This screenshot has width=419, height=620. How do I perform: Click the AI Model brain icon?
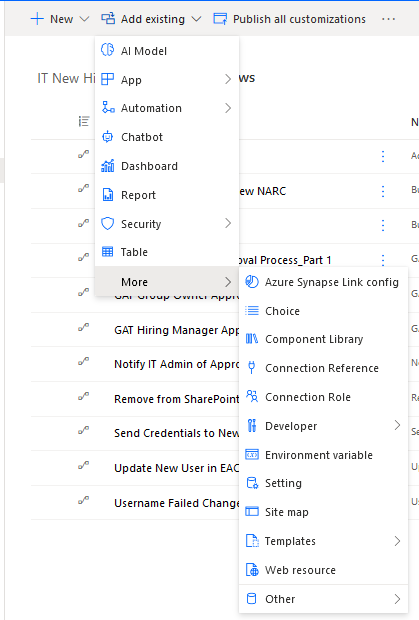[108, 50]
